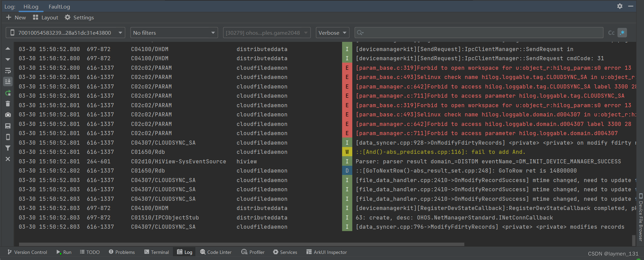This screenshot has width=644, height=260.
Task: Open the device selector dropdown
Action: [x=65, y=33]
